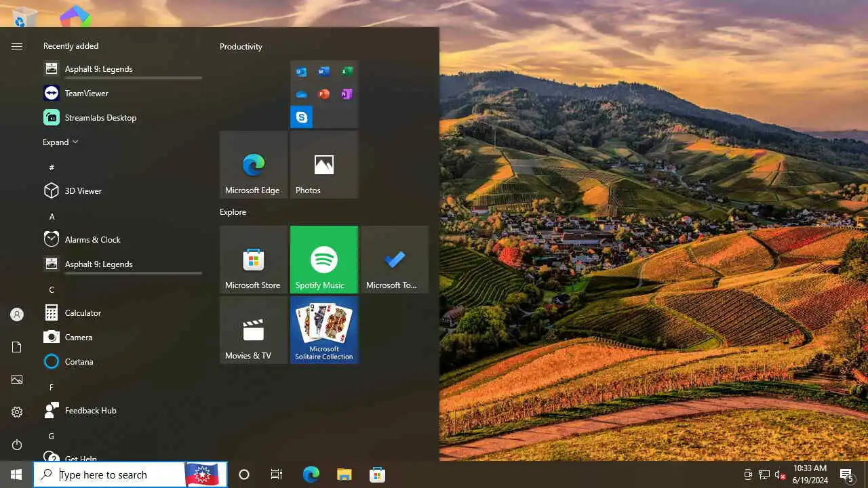Expand the Recently added list
Screen dimensions: 868x488
[60, 142]
